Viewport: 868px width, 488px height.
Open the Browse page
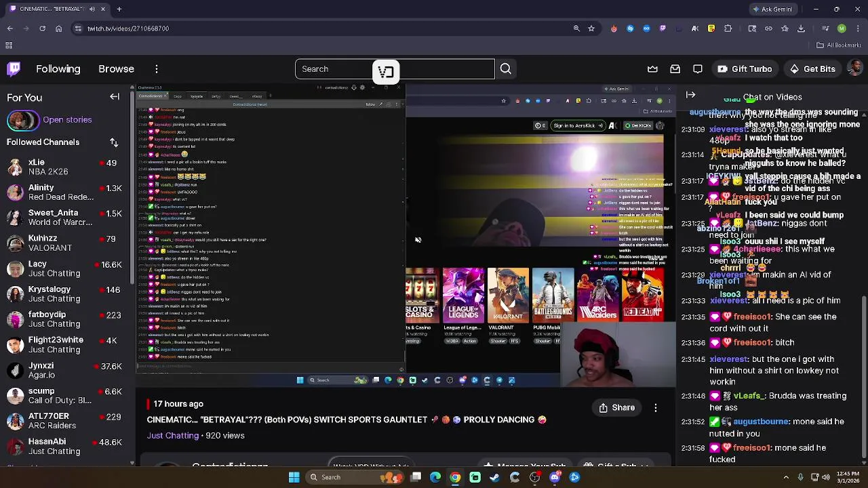[x=116, y=69]
